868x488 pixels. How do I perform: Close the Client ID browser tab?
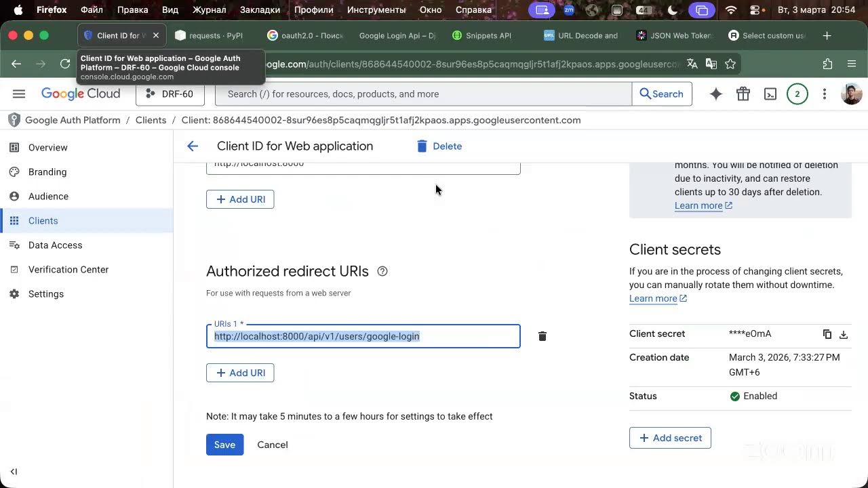pyautogui.click(x=156, y=36)
